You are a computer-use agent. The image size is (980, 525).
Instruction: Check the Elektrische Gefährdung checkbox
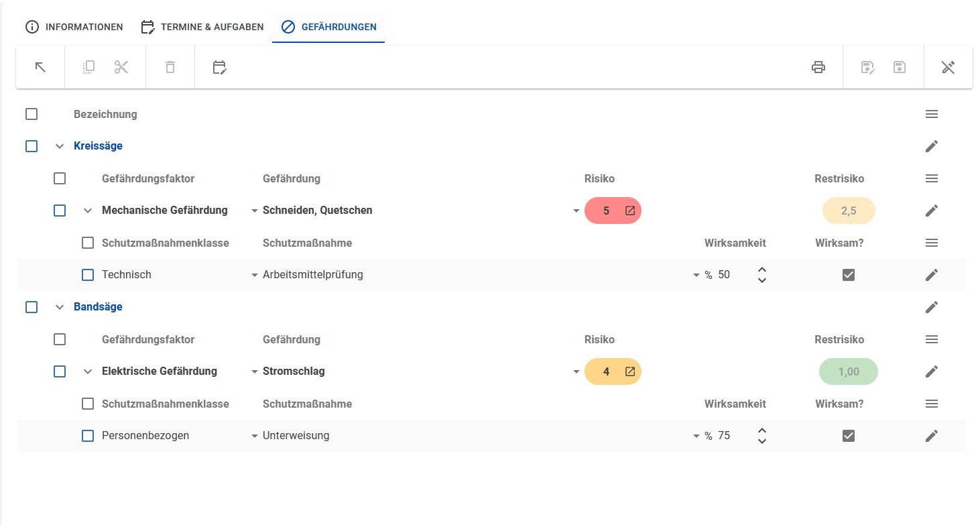[x=60, y=371]
